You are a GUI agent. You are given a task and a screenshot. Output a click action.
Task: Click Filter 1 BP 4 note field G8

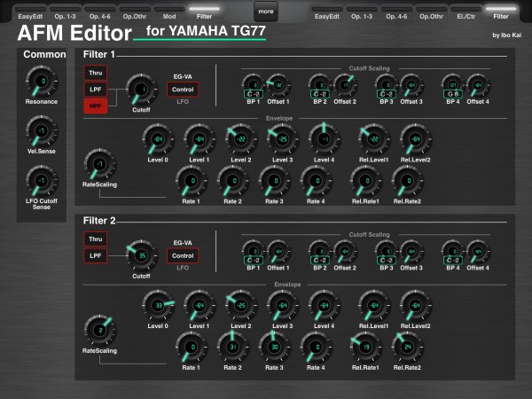pyautogui.click(x=453, y=94)
